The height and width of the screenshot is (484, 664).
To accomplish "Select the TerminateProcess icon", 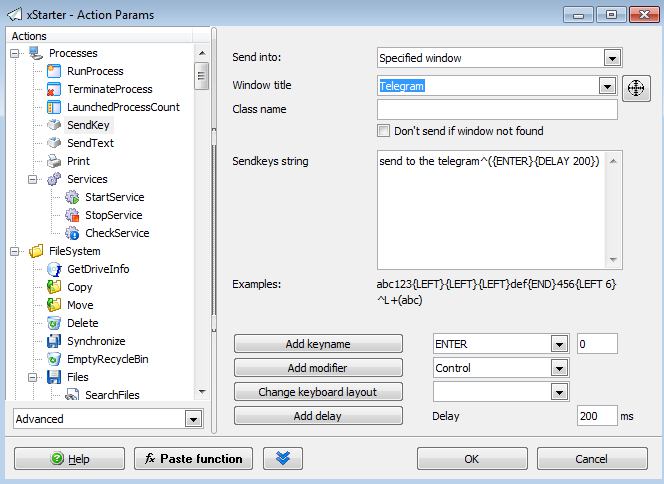I will (54, 89).
